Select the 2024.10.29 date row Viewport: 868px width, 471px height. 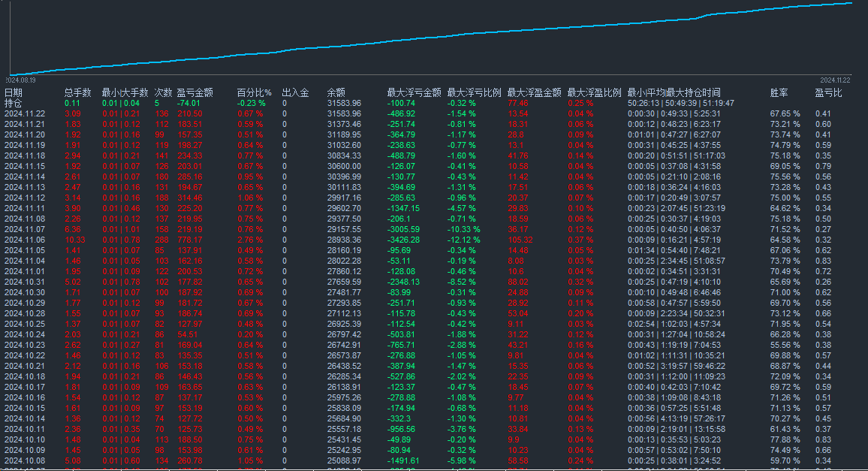[x=25, y=303]
